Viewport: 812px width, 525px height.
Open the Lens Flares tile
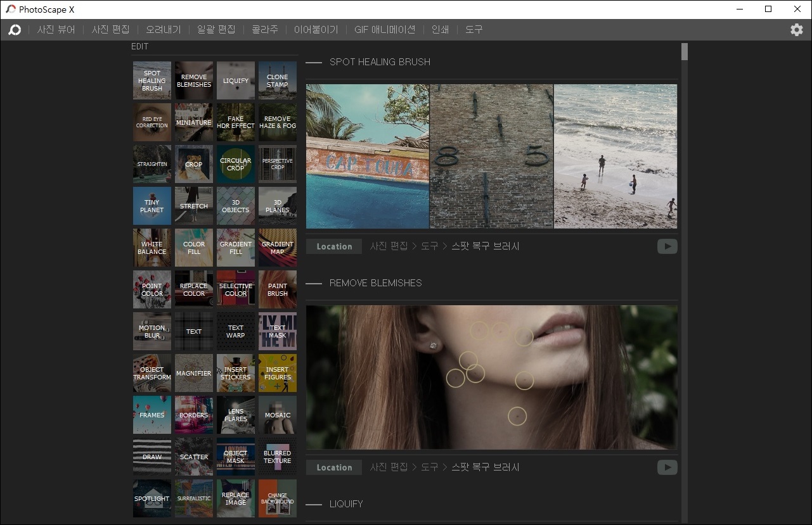tap(236, 415)
